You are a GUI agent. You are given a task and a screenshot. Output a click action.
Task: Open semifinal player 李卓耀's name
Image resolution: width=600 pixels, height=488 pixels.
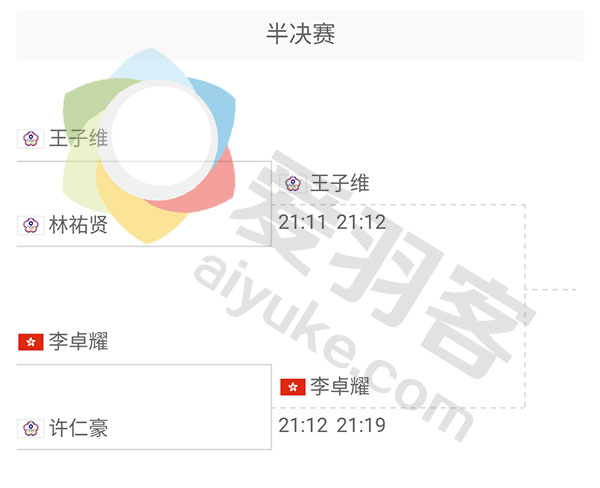(78, 342)
